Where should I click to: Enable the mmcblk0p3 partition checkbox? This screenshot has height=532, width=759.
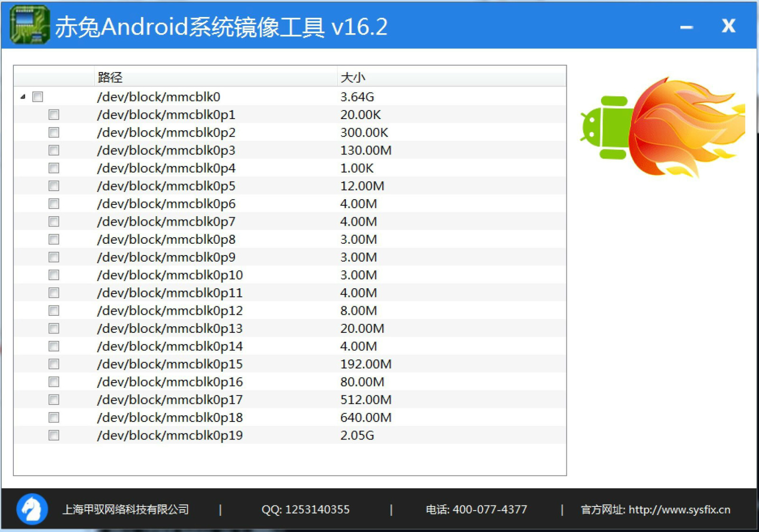coord(54,150)
